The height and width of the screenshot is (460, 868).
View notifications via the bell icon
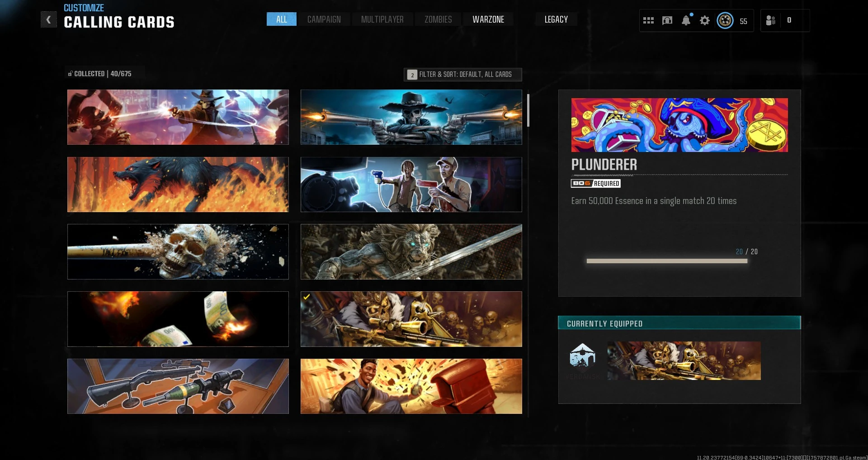click(686, 20)
